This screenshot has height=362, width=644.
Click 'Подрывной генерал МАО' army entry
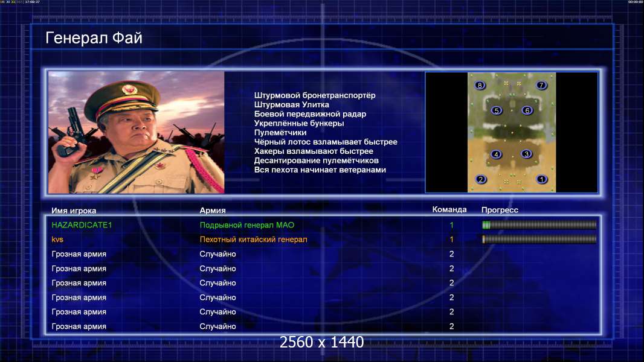(247, 224)
